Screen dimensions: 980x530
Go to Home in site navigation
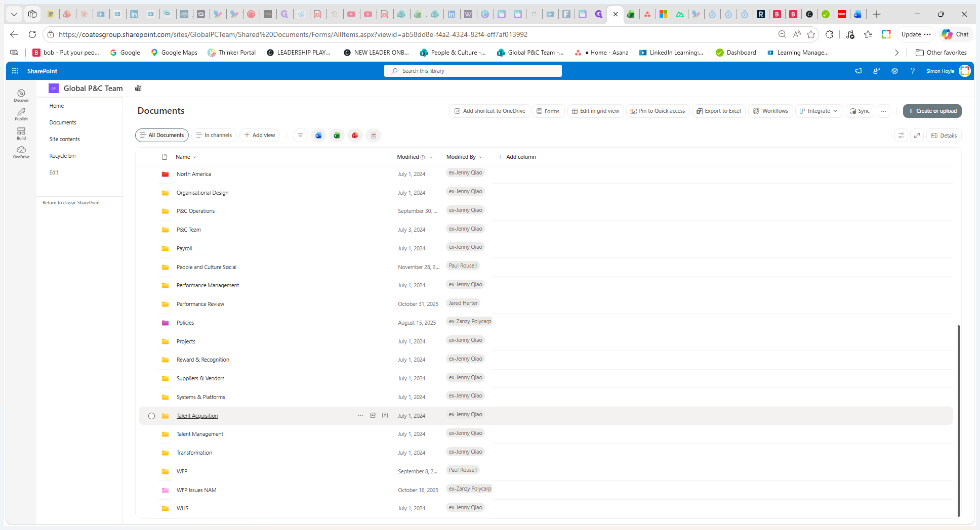(x=57, y=106)
